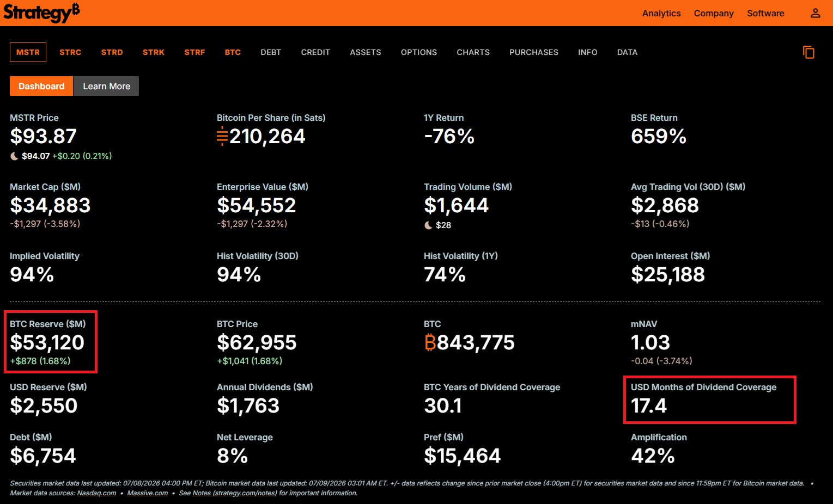Open the Notes strategy.com/notes link

click(x=235, y=493)
